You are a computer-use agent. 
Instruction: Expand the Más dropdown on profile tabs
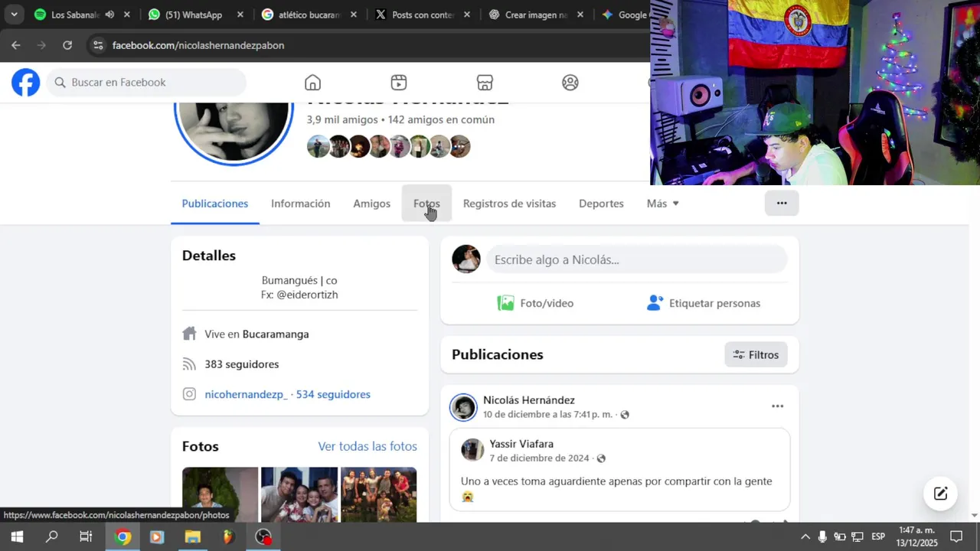tap(663, 204)
